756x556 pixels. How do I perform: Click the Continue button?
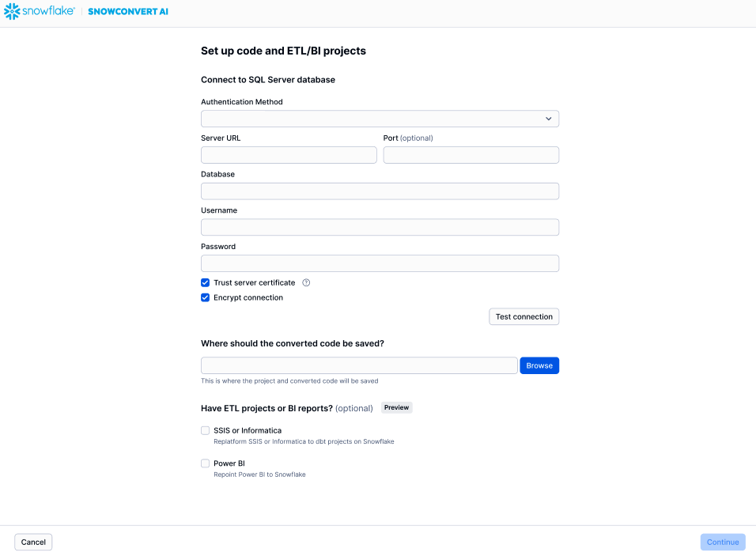(722, 542)
